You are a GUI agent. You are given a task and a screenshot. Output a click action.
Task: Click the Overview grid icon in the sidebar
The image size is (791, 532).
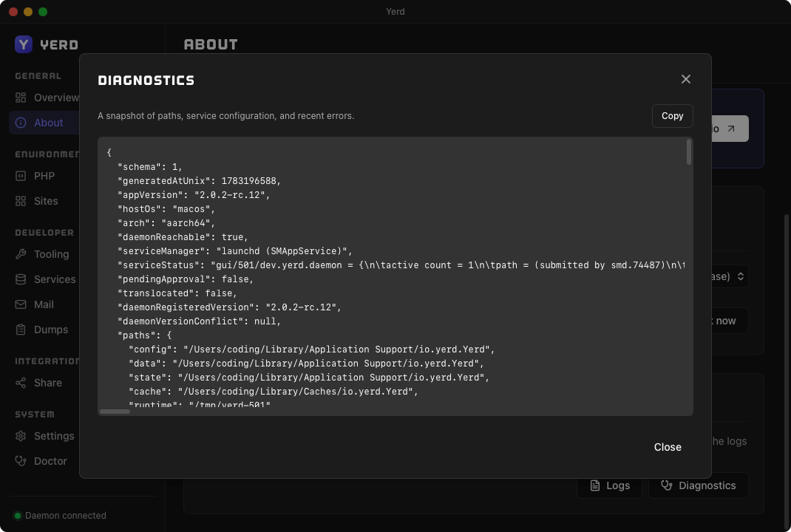pos(21,98)
